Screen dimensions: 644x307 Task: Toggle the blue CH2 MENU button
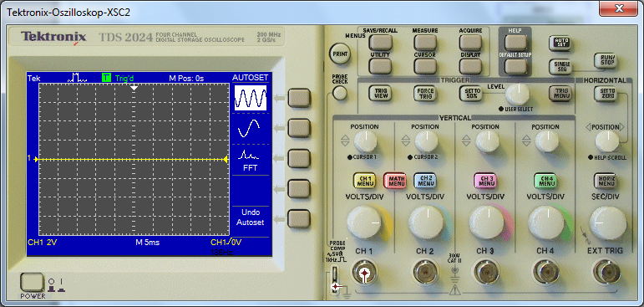(425, 181)
